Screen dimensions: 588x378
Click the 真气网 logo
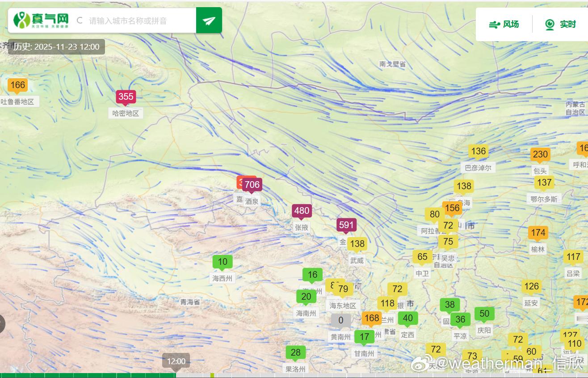coord(41,20)
